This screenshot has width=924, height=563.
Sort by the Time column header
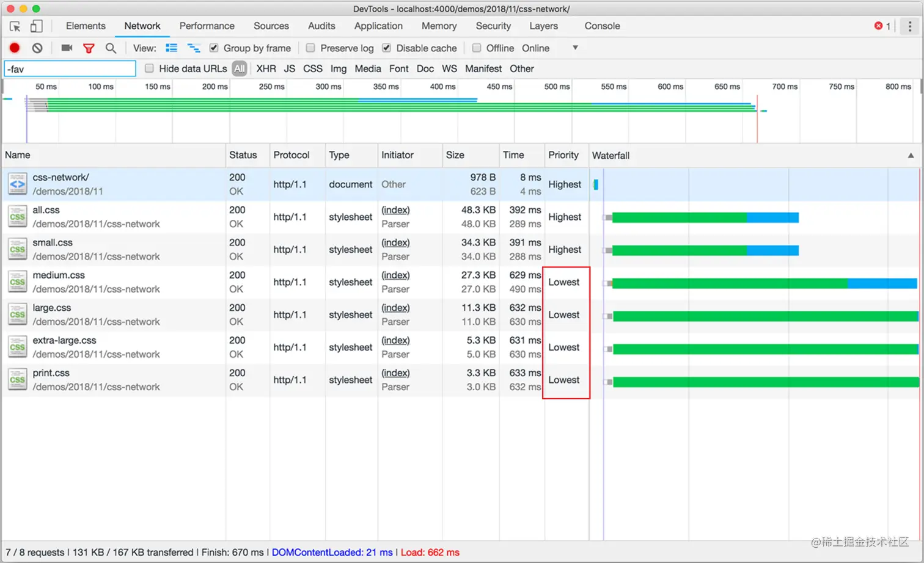pos(521,155)
